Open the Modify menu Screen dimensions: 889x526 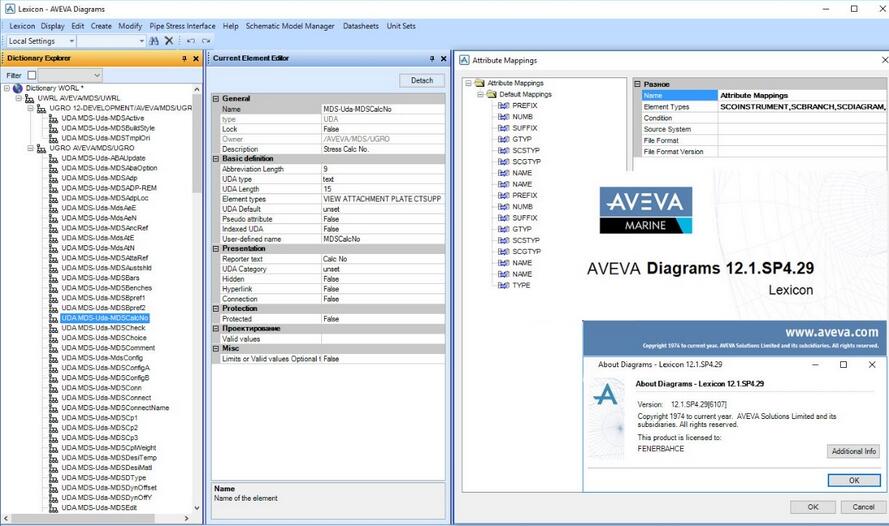pyautogui.click(x=130, y=26)
